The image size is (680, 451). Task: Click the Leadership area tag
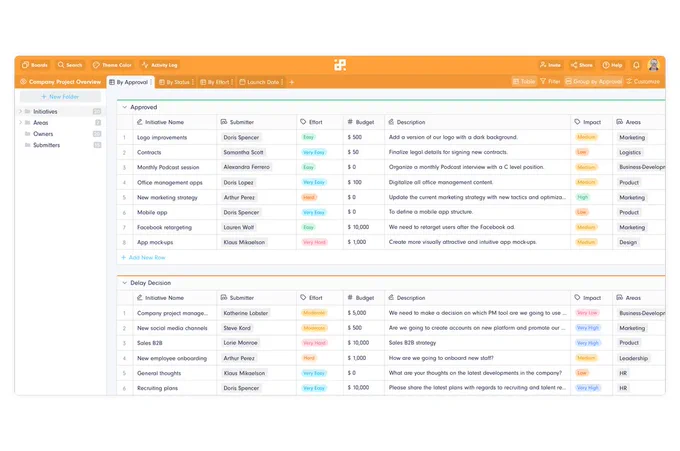[x=633, y=358]
